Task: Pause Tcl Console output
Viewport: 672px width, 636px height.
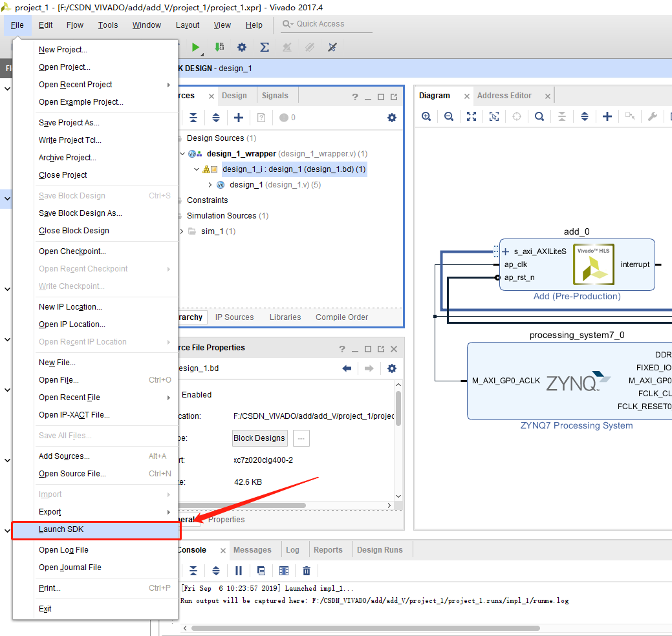Action: pyautogui.click(x=239, y=571)
